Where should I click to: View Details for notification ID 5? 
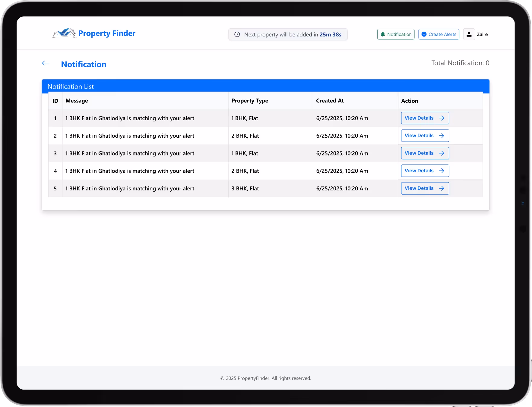[x=425, y=188]
